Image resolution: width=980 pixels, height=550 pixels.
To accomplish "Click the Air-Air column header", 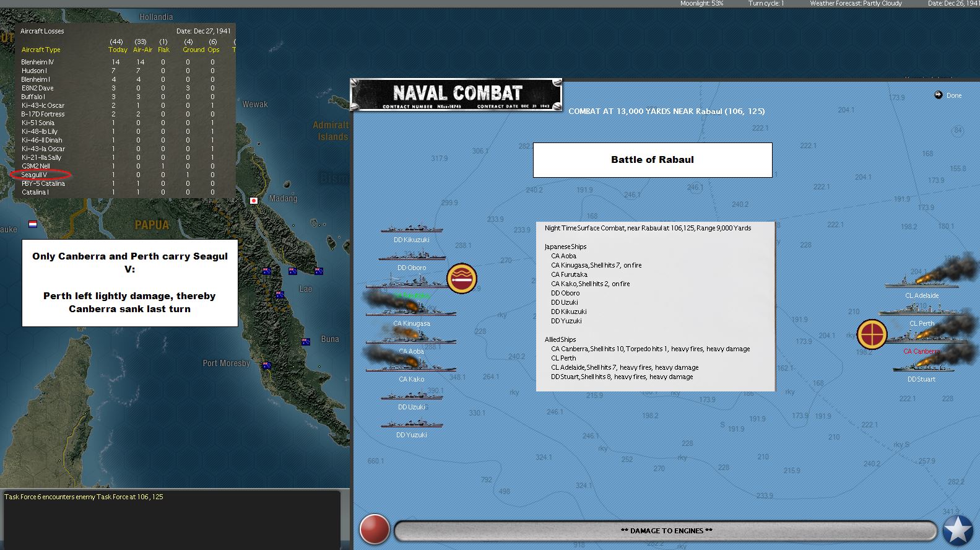I will tap(142, 50).
